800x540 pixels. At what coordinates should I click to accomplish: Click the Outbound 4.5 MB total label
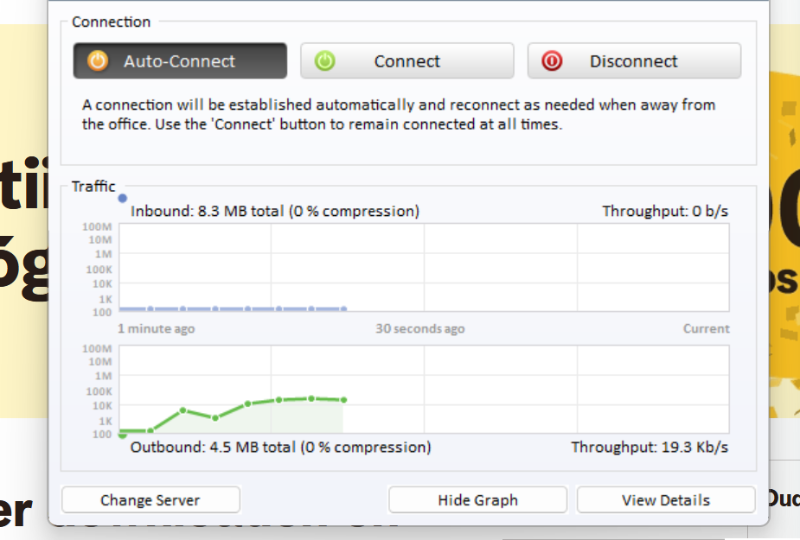coord(280,447)
